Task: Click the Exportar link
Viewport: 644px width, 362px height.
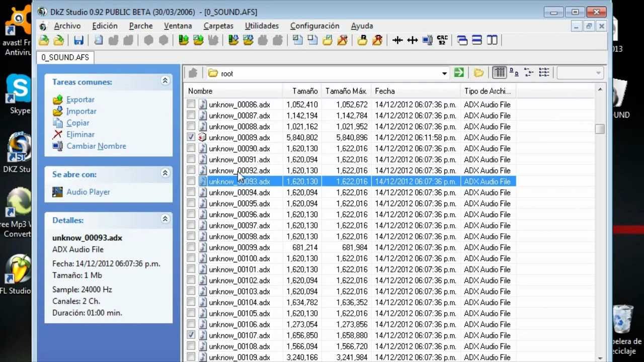Action: click(80, 100)
